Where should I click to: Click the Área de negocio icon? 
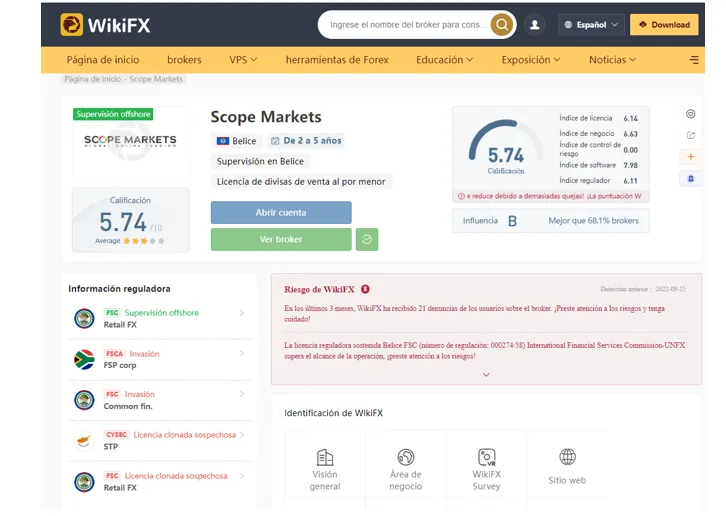(406, 457)
